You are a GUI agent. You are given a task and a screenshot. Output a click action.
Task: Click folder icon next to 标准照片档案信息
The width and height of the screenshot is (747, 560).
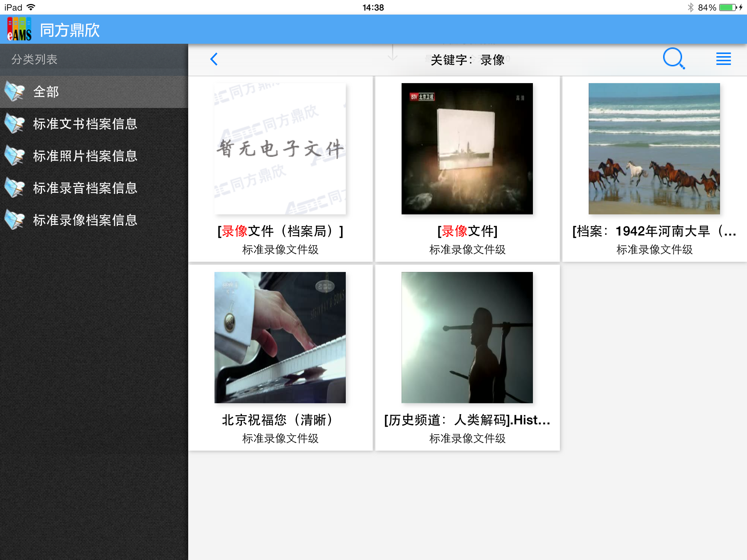tap(15, 156)
